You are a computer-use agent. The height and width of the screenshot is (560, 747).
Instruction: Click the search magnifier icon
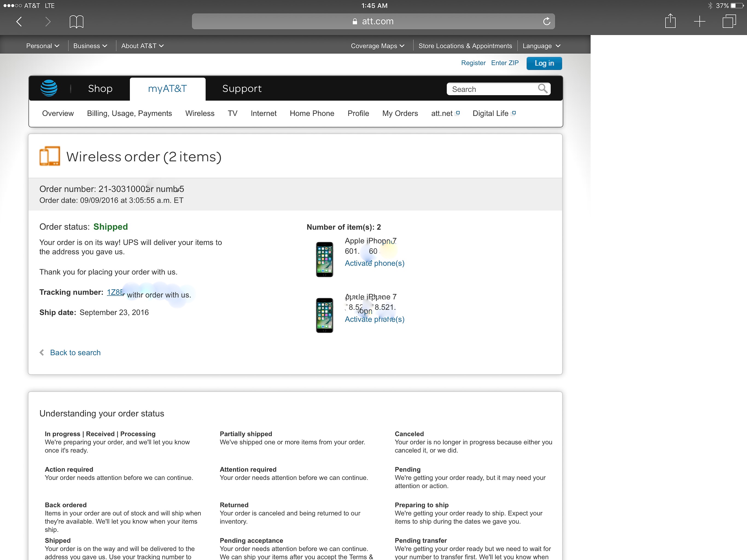pyautogui.click(x=543, y=89)
